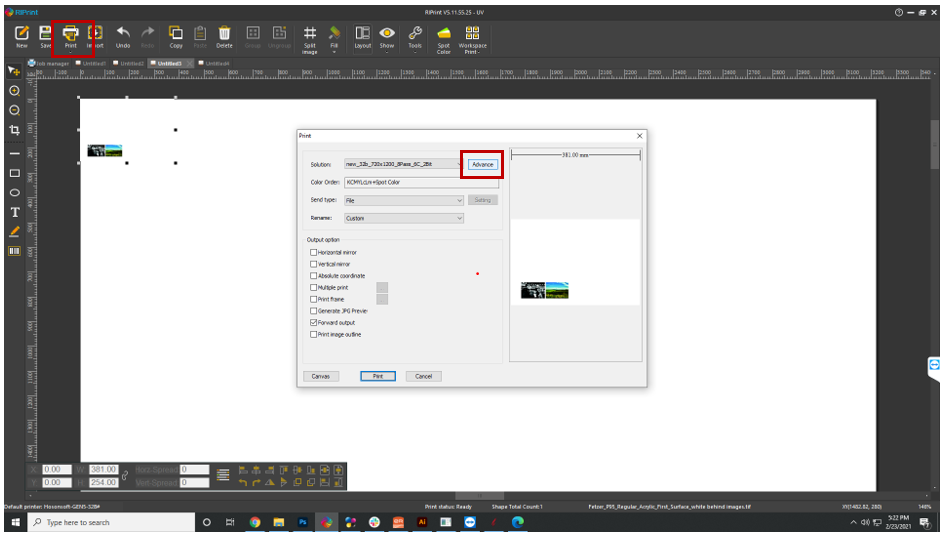Click the rotate left arrow icon
Screen dimensions: 945x538
pos(243,483)
